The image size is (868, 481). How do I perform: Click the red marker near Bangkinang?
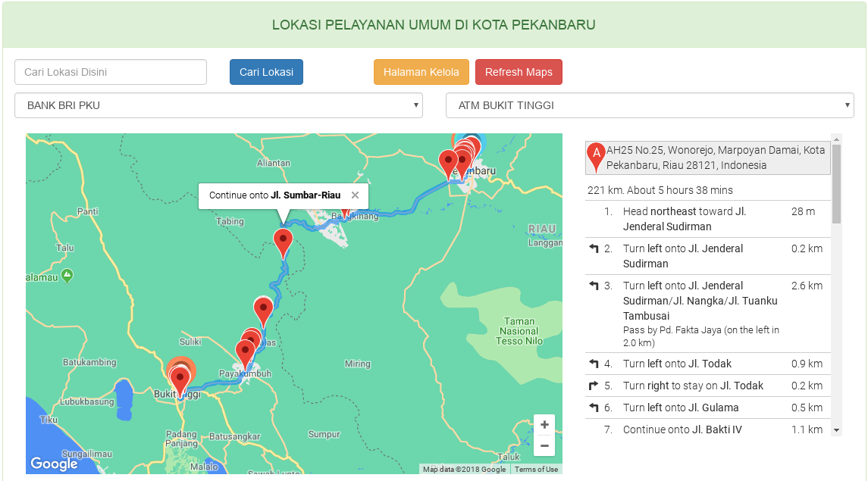tap(346, 212)
